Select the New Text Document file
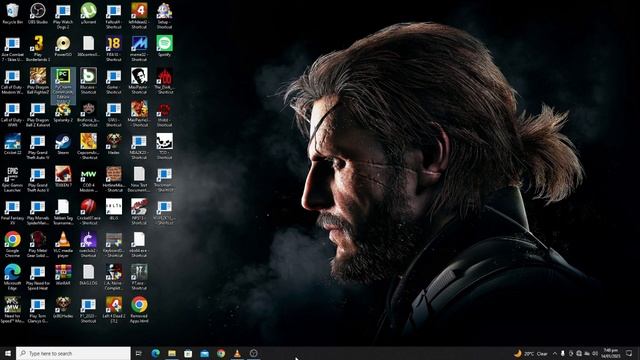This screenshot has width=640, height=360. pyautogui.click(x=139, y=179)
